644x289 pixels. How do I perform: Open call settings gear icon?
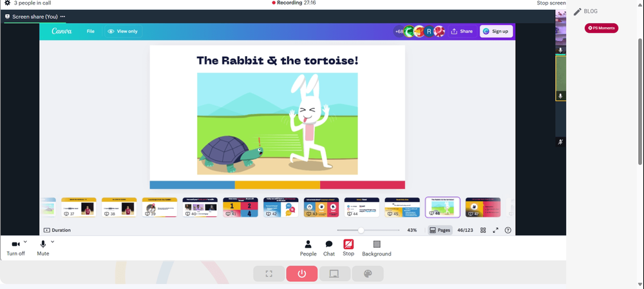pos(7,3)
